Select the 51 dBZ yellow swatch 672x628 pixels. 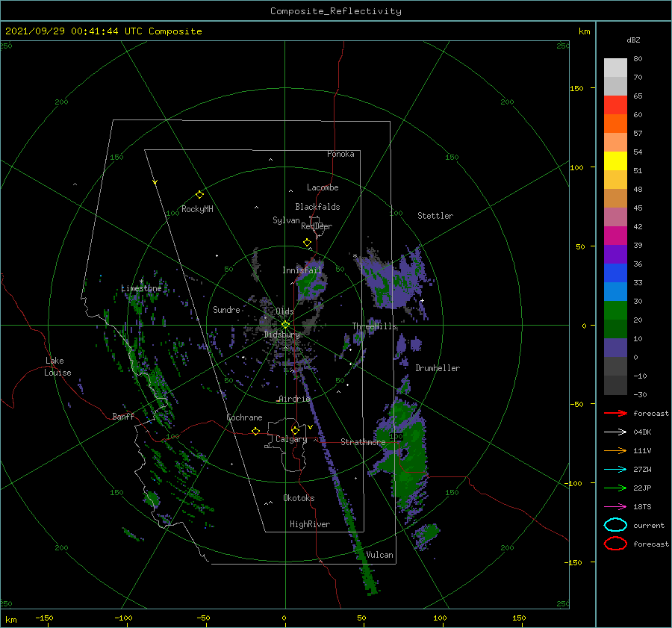click(x=615, y=161)
